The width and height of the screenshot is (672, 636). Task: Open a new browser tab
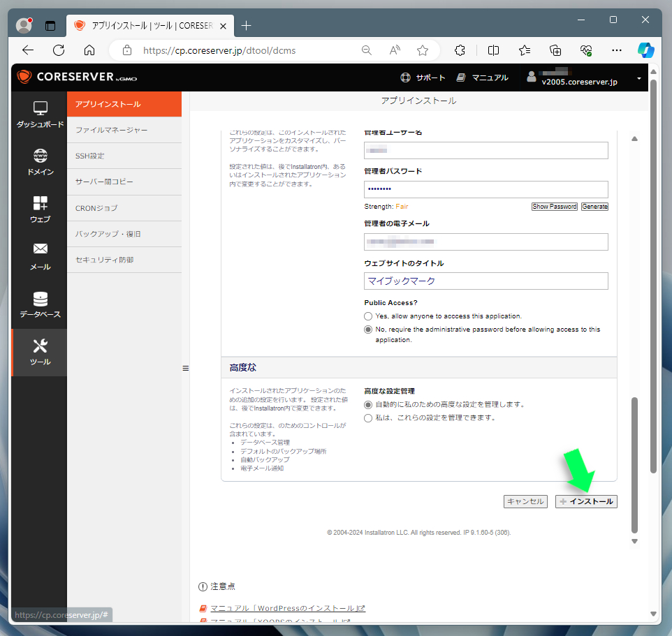[246, 26]
